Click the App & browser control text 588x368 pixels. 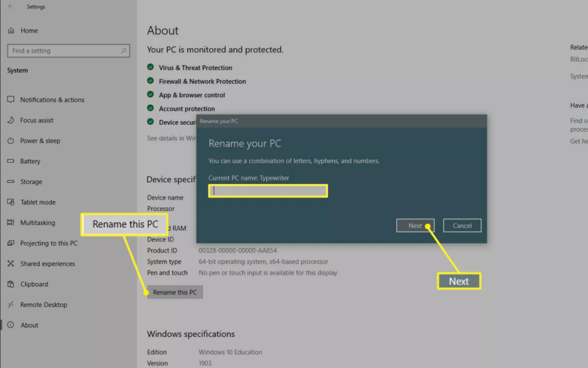tap(192, 95)
